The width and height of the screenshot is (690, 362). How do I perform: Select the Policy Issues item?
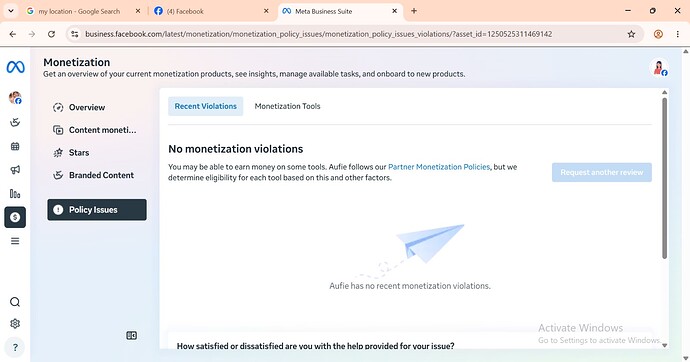tap(97, 210)
